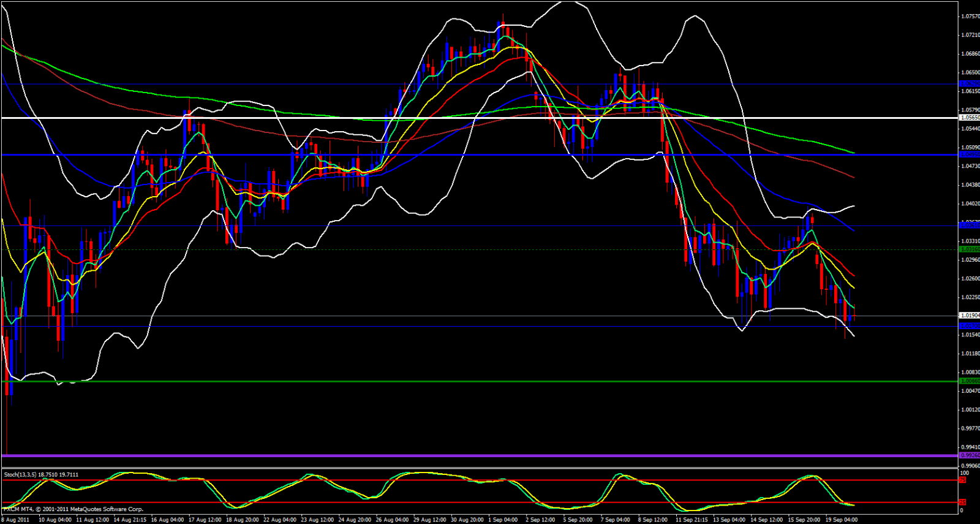The image size is (980, 524).
Task: Click the Stoch(13,3,5) indicator label
Action: tap(41, 474)
